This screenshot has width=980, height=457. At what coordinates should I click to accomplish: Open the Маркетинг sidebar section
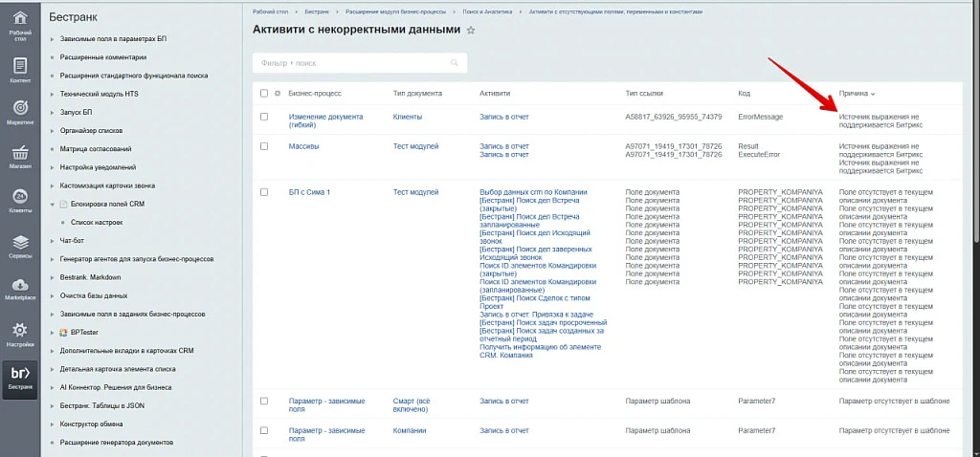20,113
